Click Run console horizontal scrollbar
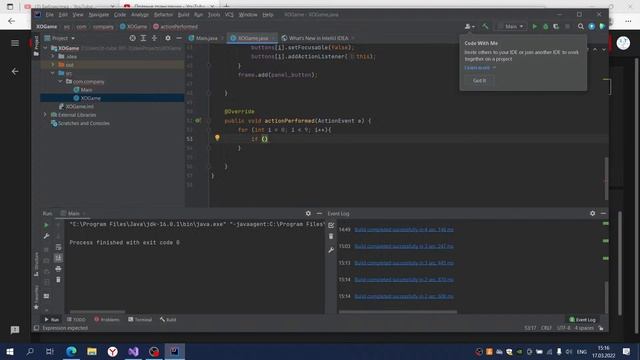 [97, 312]
